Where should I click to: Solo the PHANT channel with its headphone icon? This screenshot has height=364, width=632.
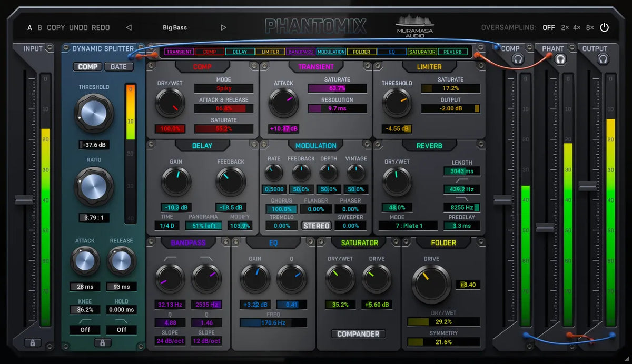[x=560, y=59]
